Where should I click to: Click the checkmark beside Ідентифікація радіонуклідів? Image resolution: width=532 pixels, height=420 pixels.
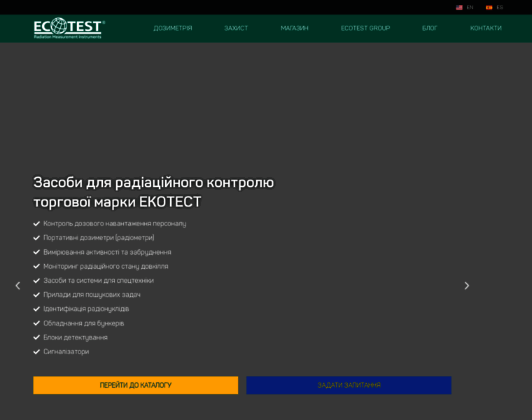point(36,309)
